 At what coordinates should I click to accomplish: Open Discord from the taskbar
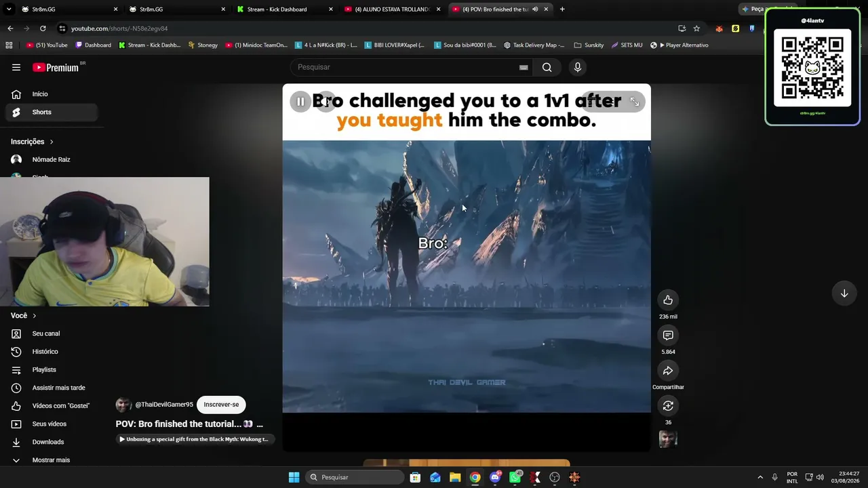(x=495, y=477)
